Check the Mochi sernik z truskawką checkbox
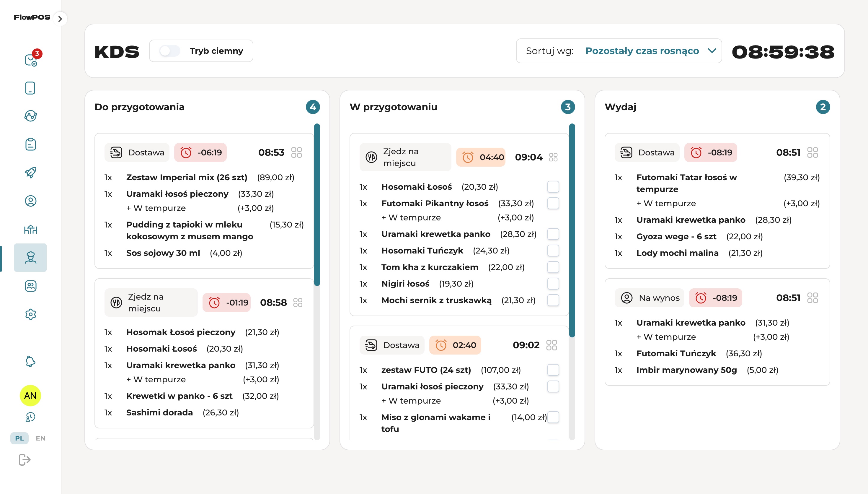The height and width of the screenshot is (494, 868). [553, 300]
